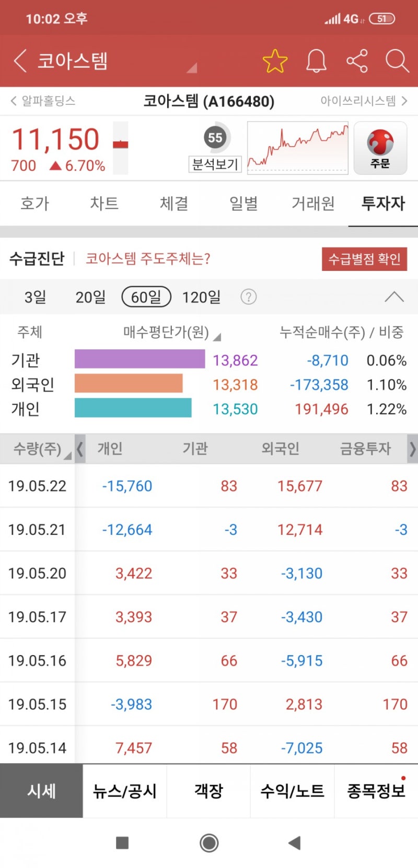Tap the teal 개인 average price bar
Screen dimensions: 418x868
[x=133, y=408]
